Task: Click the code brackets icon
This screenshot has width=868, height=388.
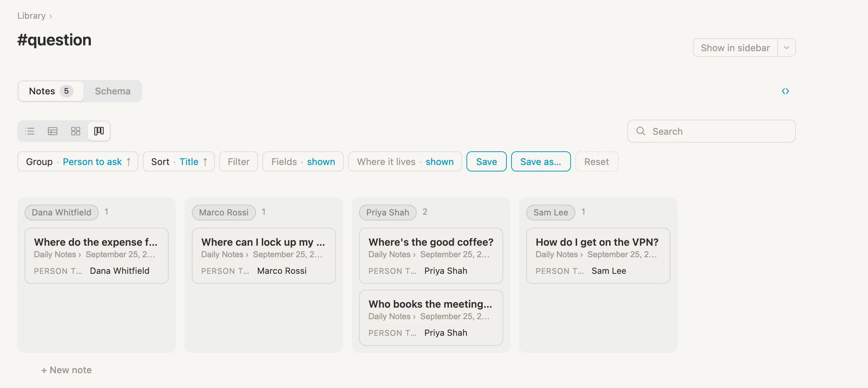Action: pos(785,91)
